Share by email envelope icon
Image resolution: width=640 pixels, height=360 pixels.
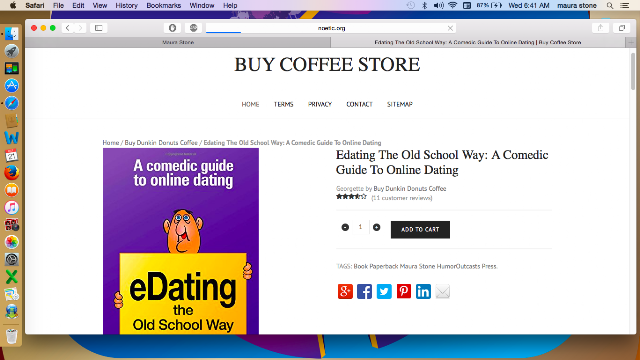click(x=443, y=291)
